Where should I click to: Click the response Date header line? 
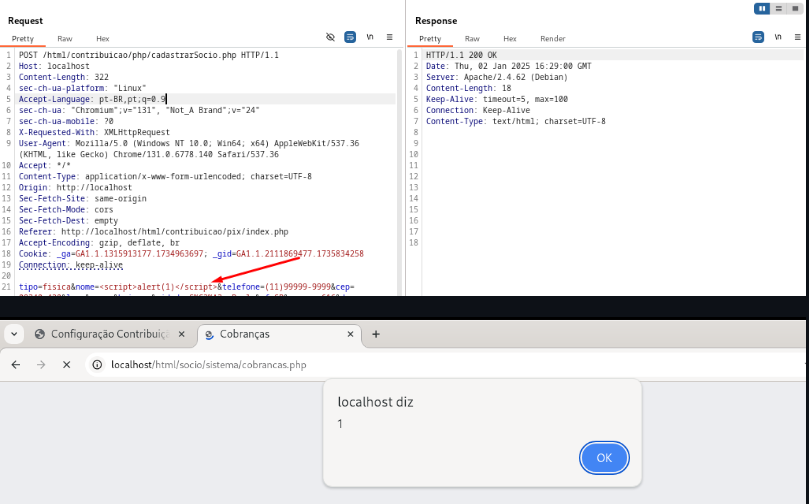[508, 66]
